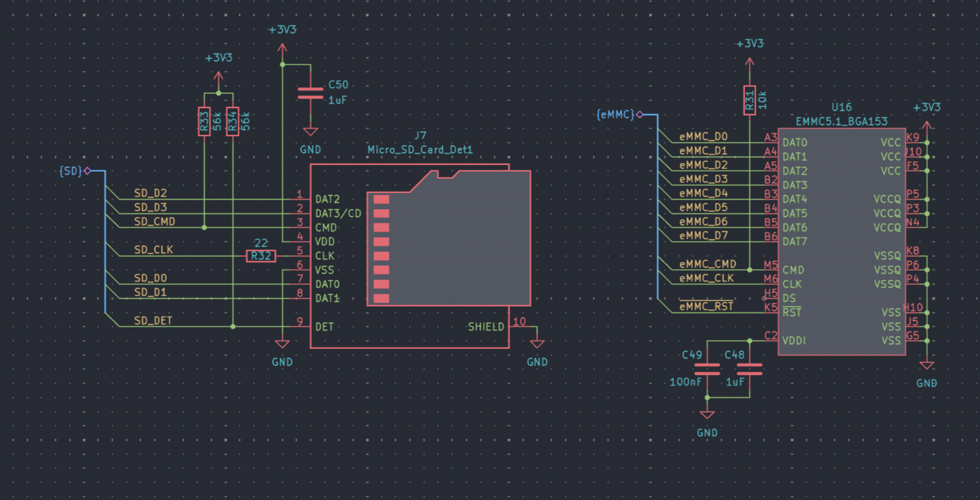Select the C48 1uF capacitor symbol

tap(749, 370)
